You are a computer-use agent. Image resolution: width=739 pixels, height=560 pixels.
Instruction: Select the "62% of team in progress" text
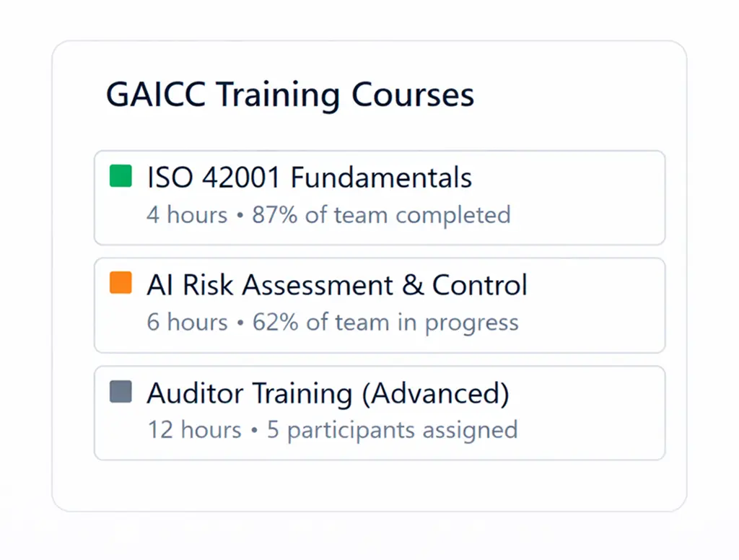(x=385, y=322)
